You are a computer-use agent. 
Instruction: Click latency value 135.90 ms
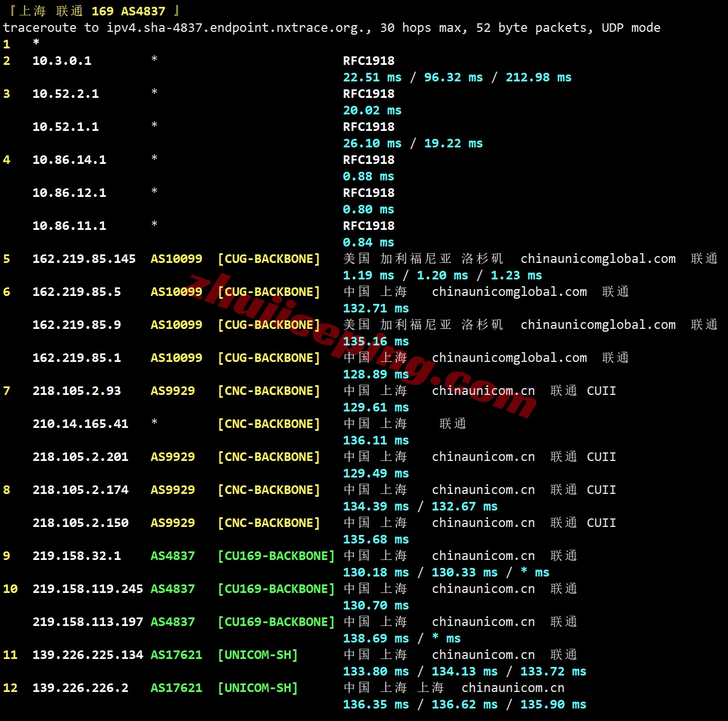pos(553,704)
